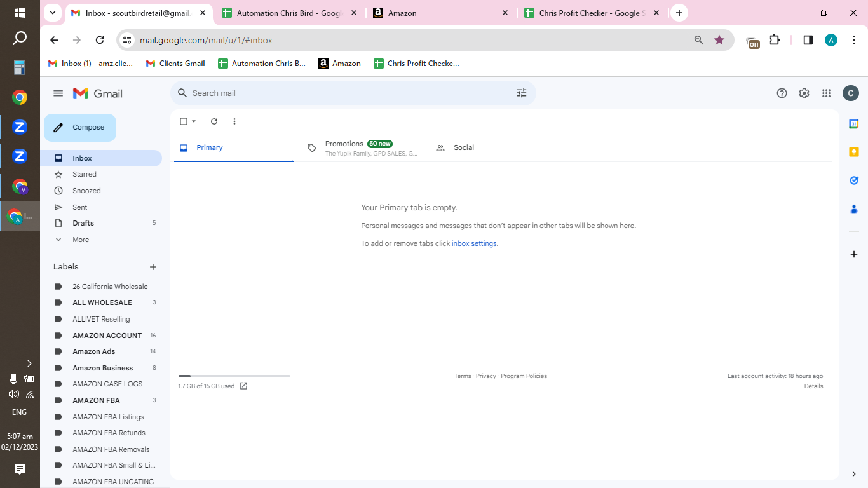Open the Sent folder
The image size is (868, 488).
coord(102,207)
